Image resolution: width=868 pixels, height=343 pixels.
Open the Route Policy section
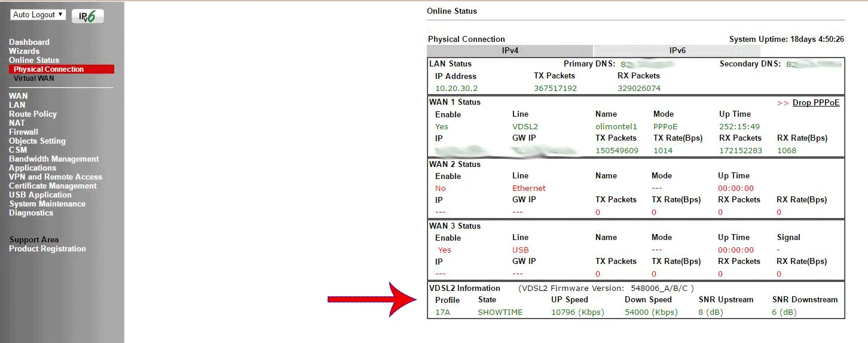pos(33,114)
